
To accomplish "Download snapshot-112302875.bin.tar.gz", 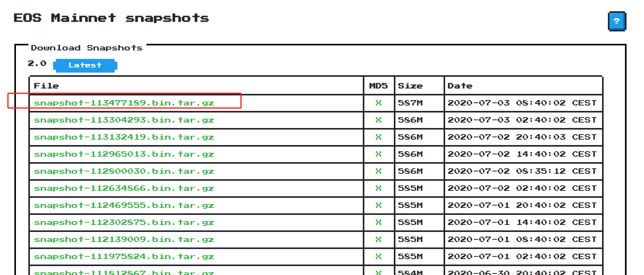I will click(x=124, y=223).
